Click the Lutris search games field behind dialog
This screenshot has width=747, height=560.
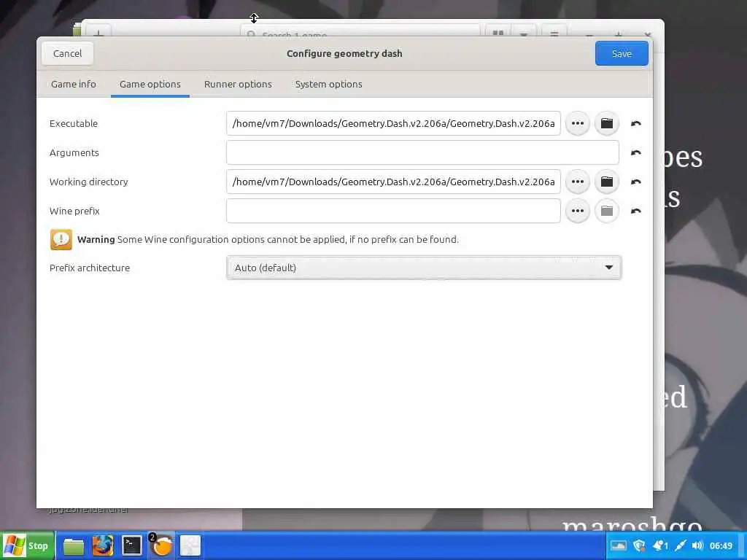(360, 32)
